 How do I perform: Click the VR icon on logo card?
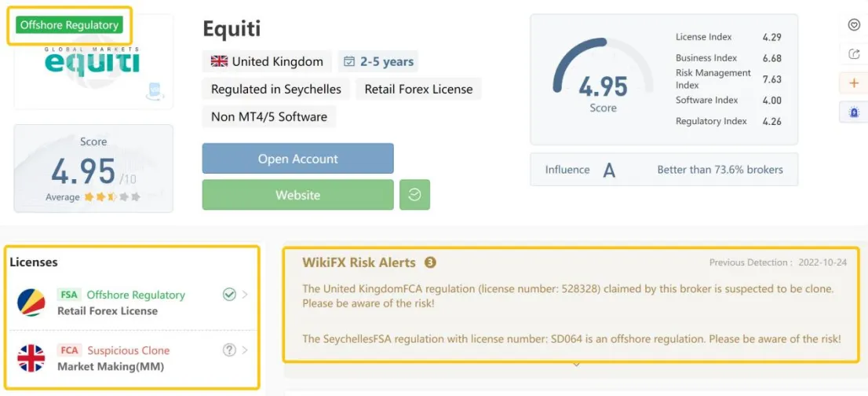point(155,91)
